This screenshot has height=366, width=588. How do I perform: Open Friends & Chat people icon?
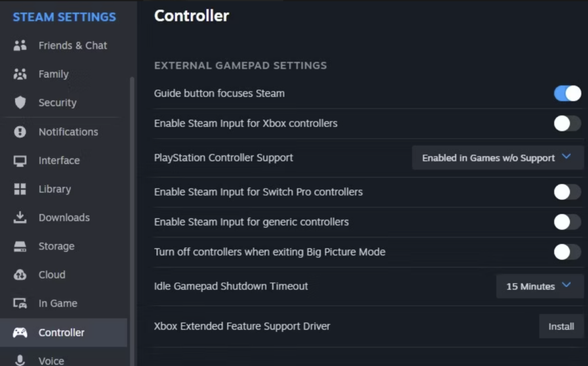pyautogui.click(x=20, y=45)
